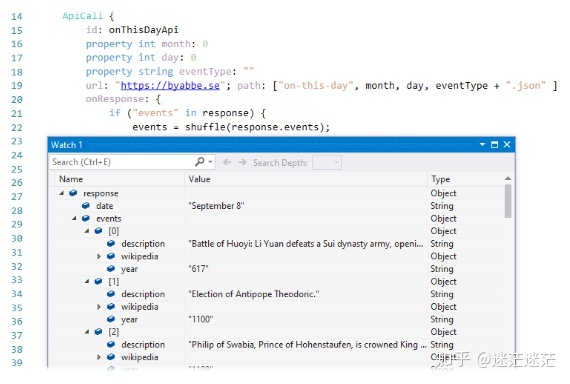The width and height of the screenshot is (570, 384).
Task: Collapse the [1] events item
Action: coord(87,281)
